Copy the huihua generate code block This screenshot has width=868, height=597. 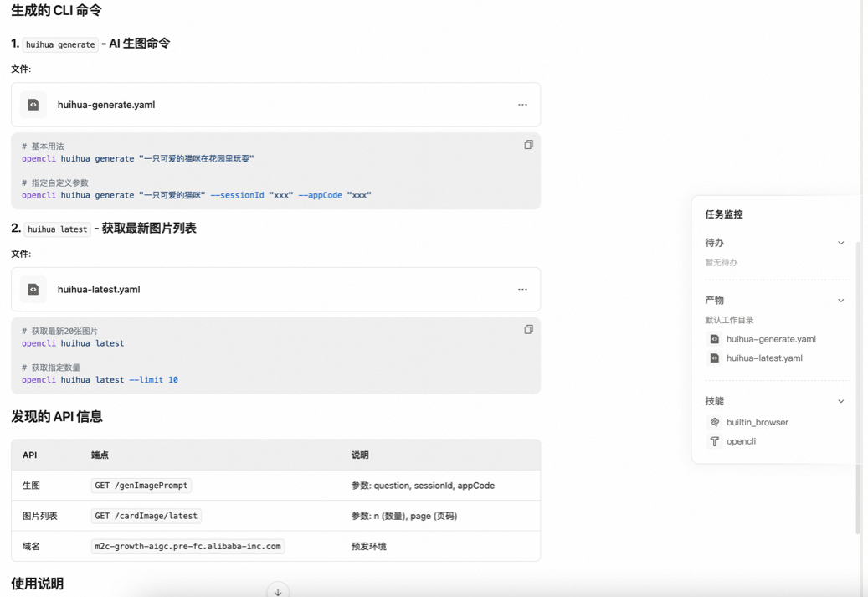[x=528, y=144]
